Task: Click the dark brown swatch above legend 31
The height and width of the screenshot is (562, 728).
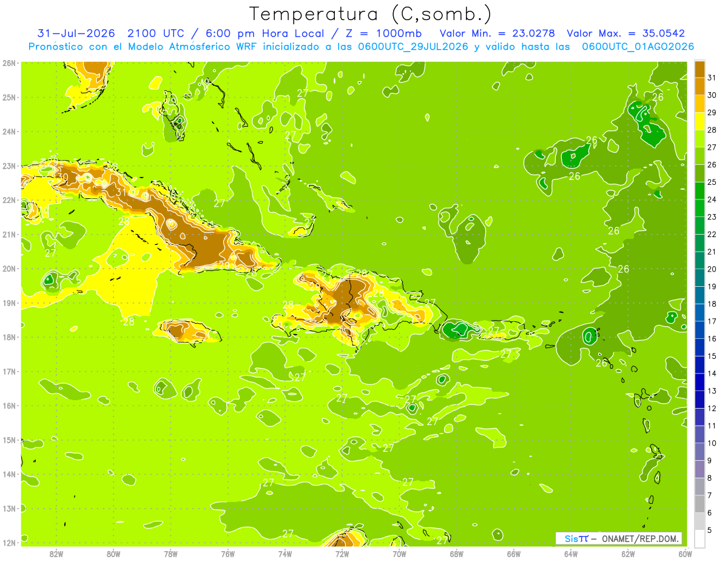Action: tap(699, 70)
